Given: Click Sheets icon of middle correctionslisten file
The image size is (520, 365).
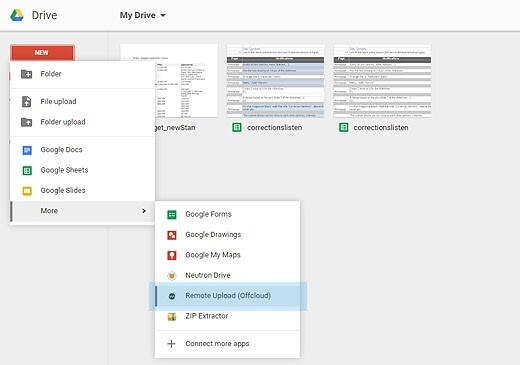Looking at the screenshot, I should 237,127.
